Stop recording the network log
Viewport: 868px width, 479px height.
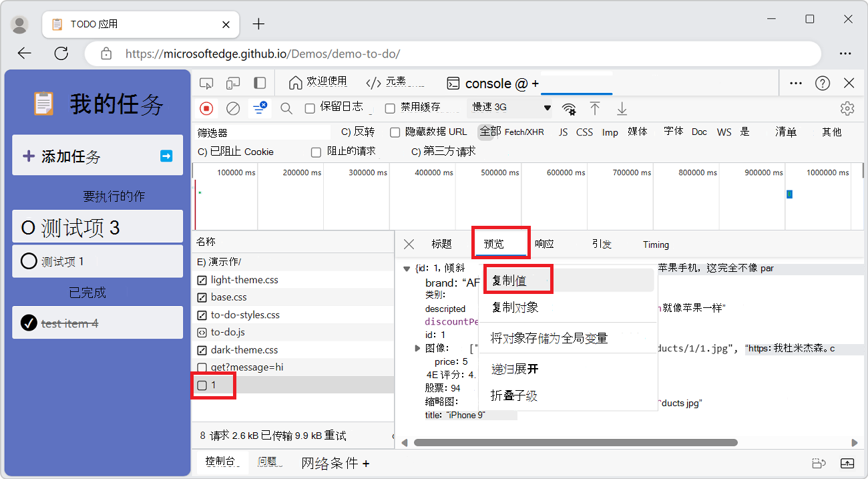[x=207, y=108]
